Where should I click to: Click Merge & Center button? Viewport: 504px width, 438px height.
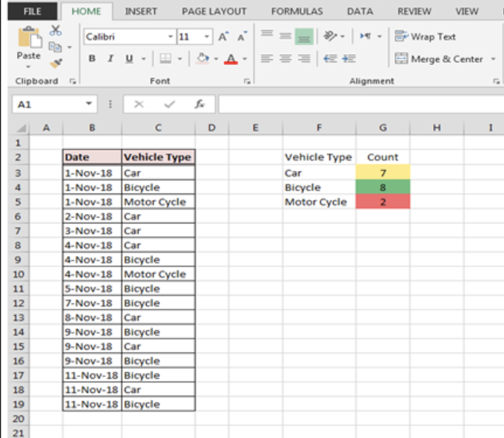439,59
